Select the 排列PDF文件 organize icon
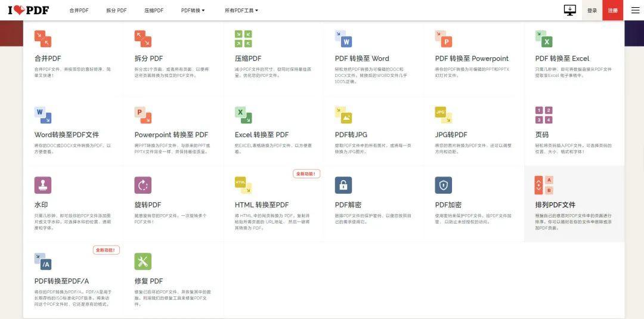 544,185
